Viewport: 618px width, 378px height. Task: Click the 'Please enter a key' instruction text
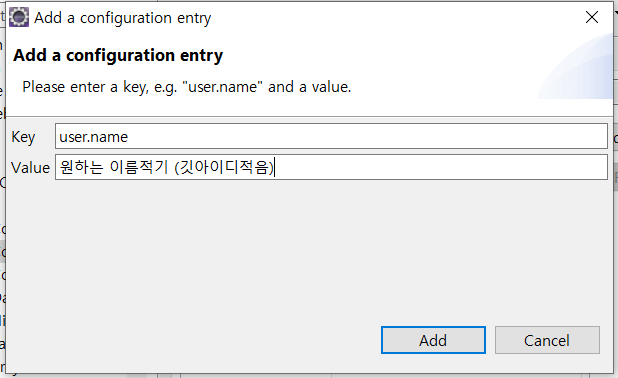[x=186, y=87]
